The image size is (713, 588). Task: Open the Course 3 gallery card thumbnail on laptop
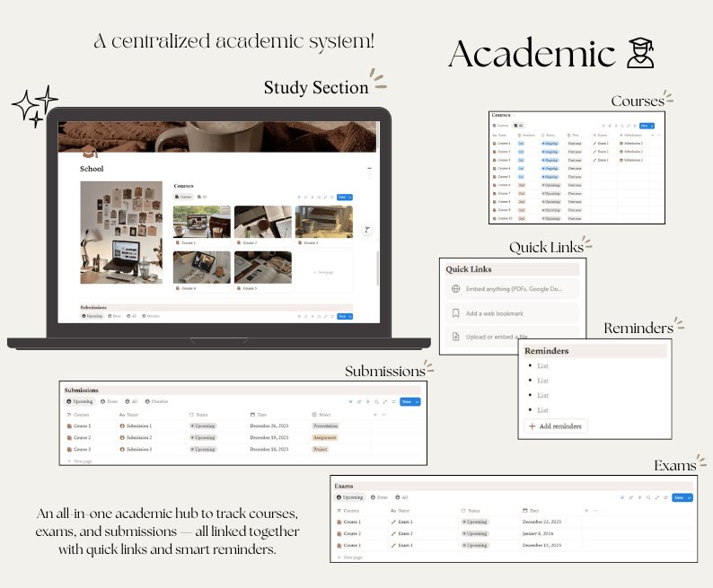coord(324,223)
